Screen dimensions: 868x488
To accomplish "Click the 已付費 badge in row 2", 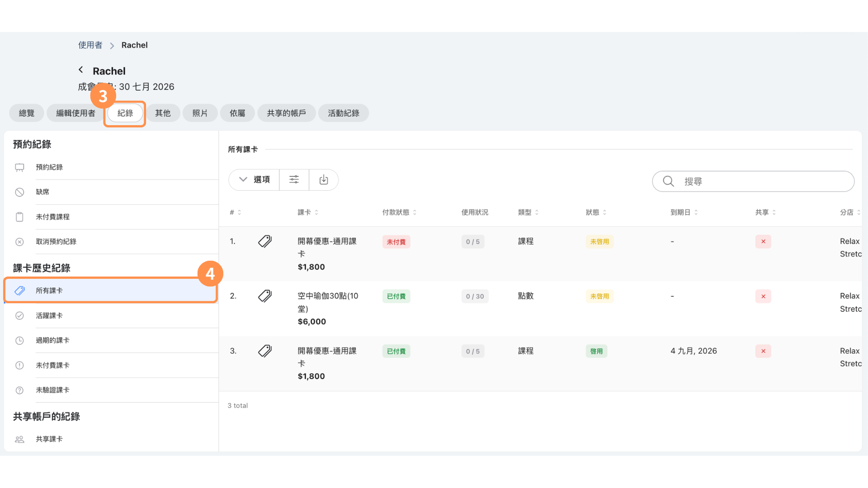I will click(x=396, y=296).
